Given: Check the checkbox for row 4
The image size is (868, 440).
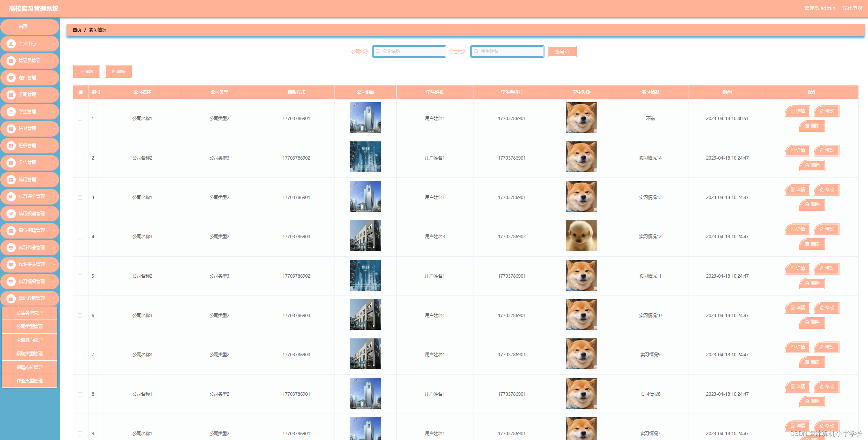Looking at the screenshot, I should point(80,237).
